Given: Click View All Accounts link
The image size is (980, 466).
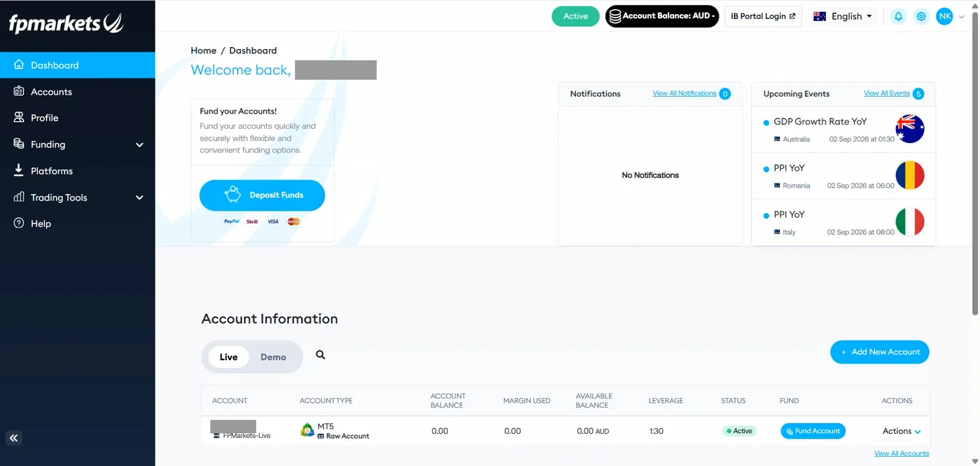Looking at the screenshot, I should [902, 453].
